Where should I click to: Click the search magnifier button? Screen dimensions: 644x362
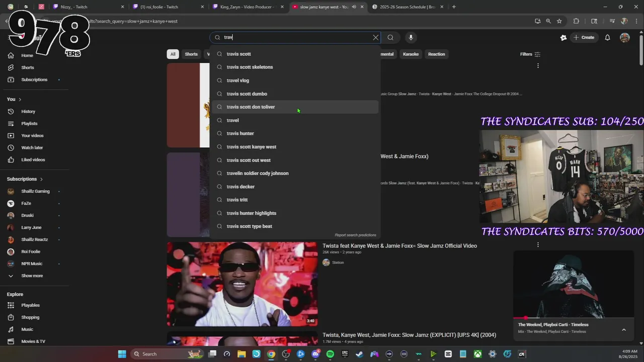390,37
